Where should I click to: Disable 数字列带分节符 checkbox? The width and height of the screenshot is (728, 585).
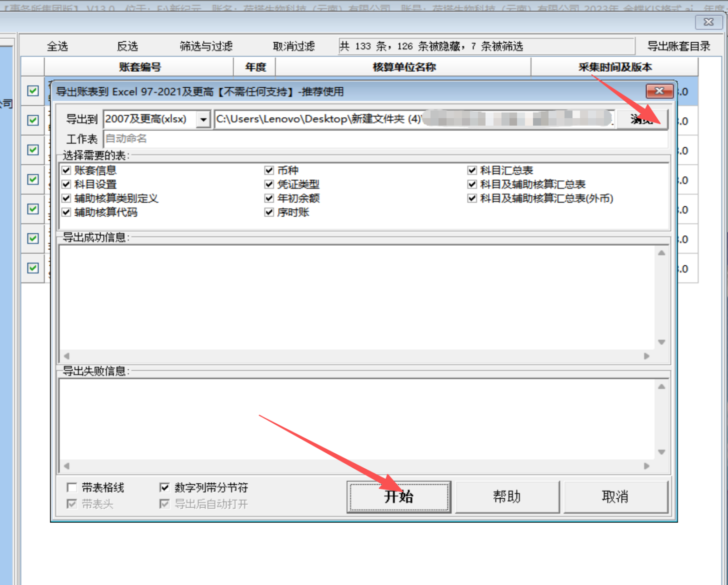coord(165,487)
